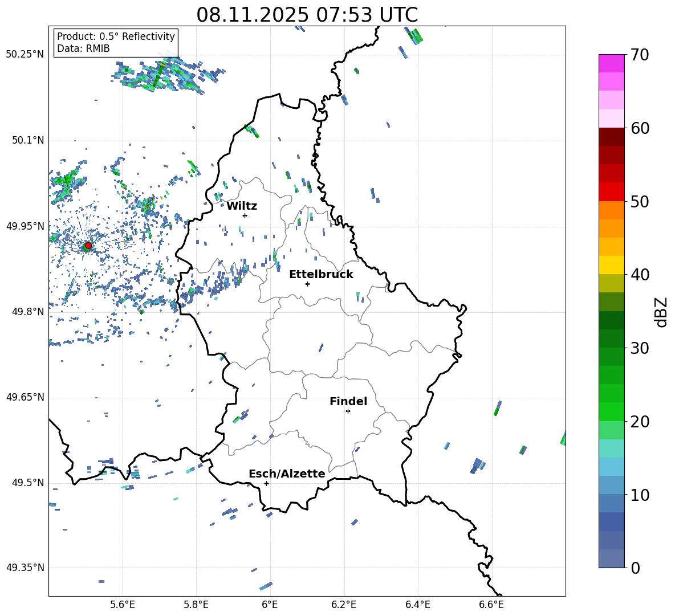Click the Esch/Alzette city label
This screenshot has width=675, height=616.
click(287, 474)
